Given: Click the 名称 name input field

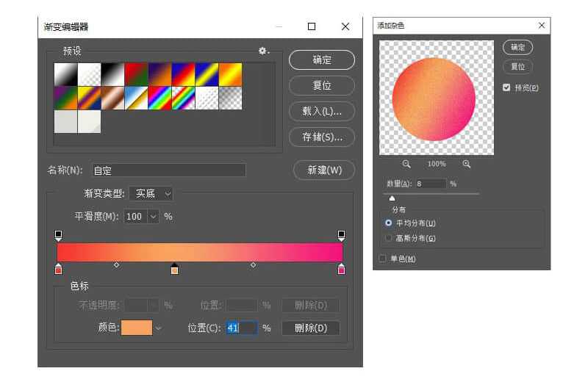Looking at the screenshot, I should click(x=168, y=170).
